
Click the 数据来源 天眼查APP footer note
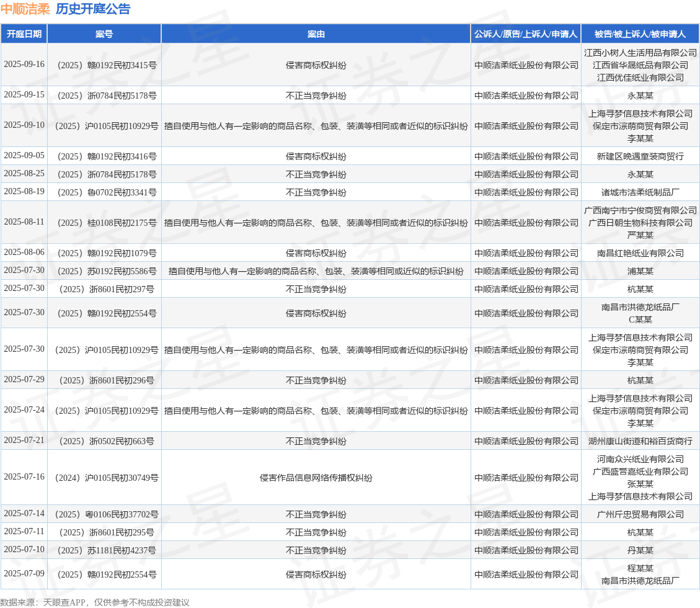click(95, 602)
